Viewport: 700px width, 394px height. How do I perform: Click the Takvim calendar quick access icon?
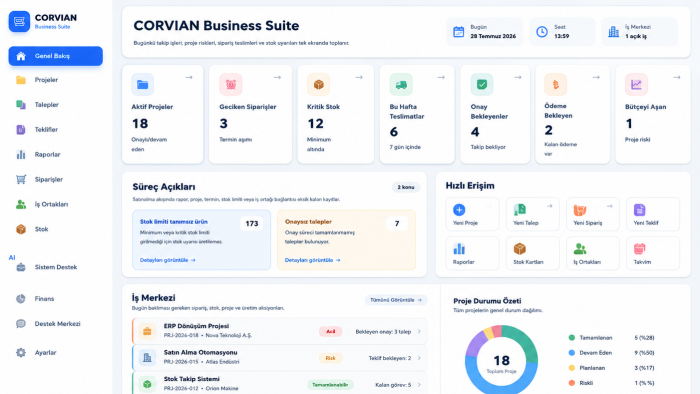(x=640, y=249)
